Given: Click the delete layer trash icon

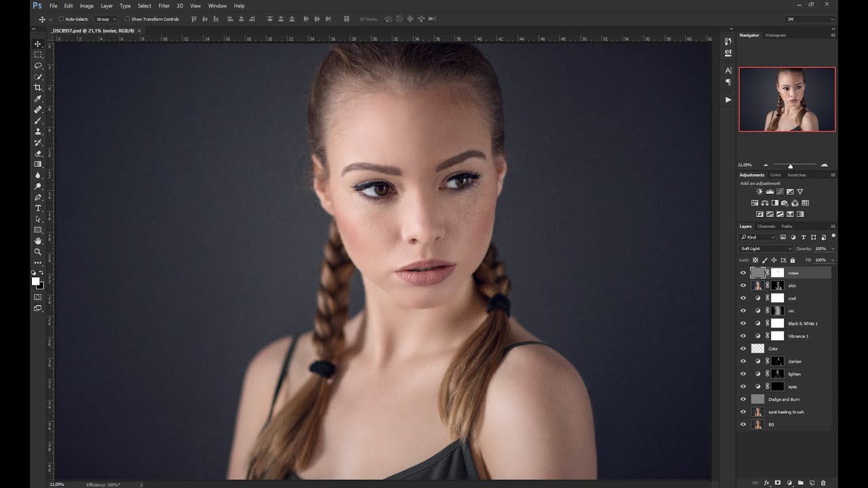Looking at the screenshot, I should coord(823,483).
